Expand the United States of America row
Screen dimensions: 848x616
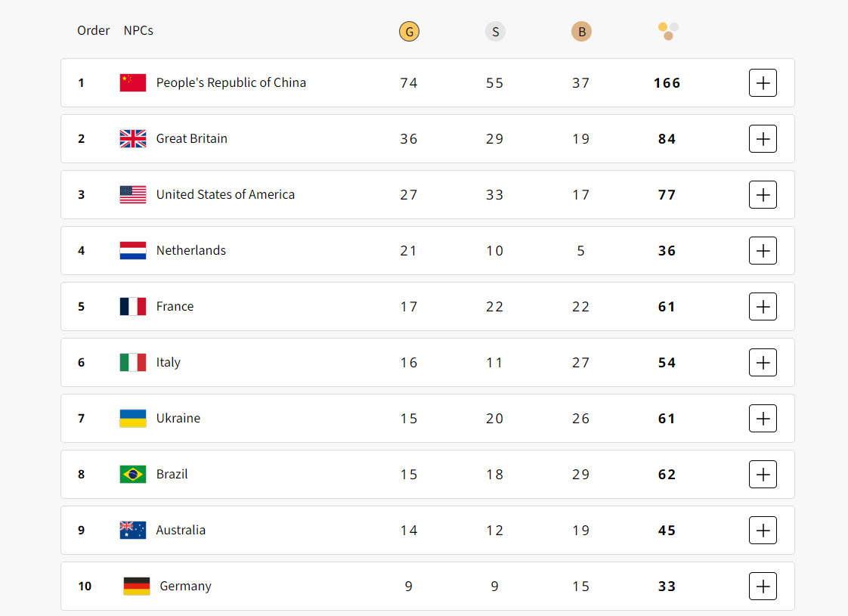tap(763, 194)
